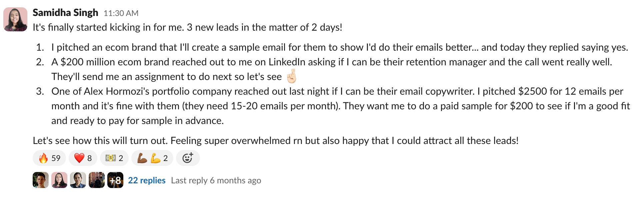Image resolution: width=644 pixels, height=198 pixels.
Task: Toggle the fire reaction with 59 votes
Action: (x=50, y=158)
